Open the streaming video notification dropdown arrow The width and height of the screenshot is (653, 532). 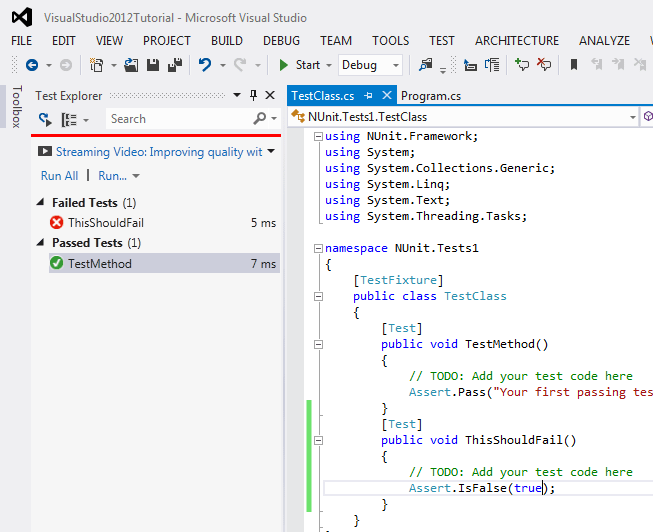[271, 151]
